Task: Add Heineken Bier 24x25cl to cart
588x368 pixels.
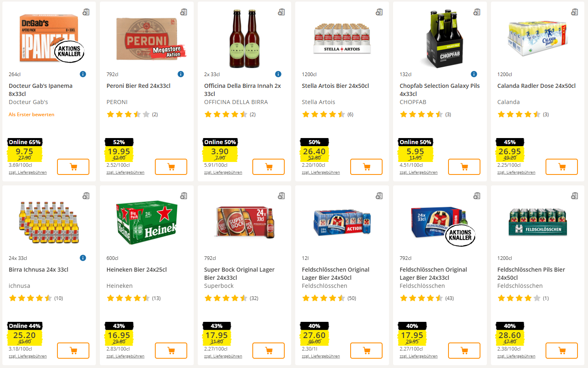Action: [x=171, y=351]
